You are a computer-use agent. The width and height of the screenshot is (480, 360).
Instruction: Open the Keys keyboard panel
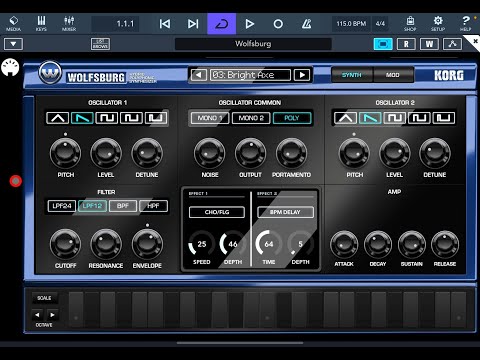point(41,24)
